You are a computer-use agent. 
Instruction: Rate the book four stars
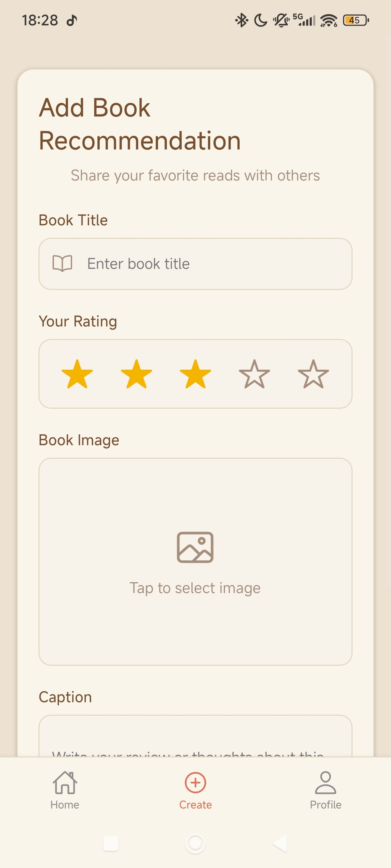coord(254,374)
